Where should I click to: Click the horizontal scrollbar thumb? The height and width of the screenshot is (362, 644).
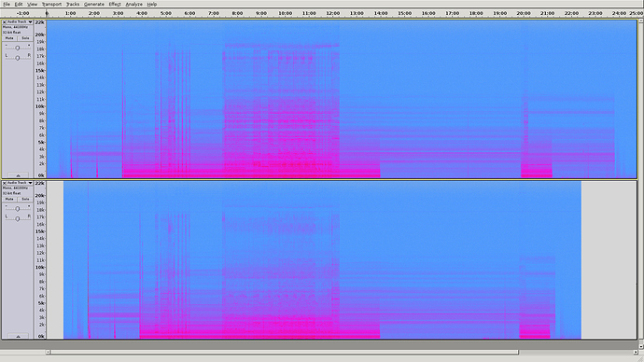click(x=285, y=352)
